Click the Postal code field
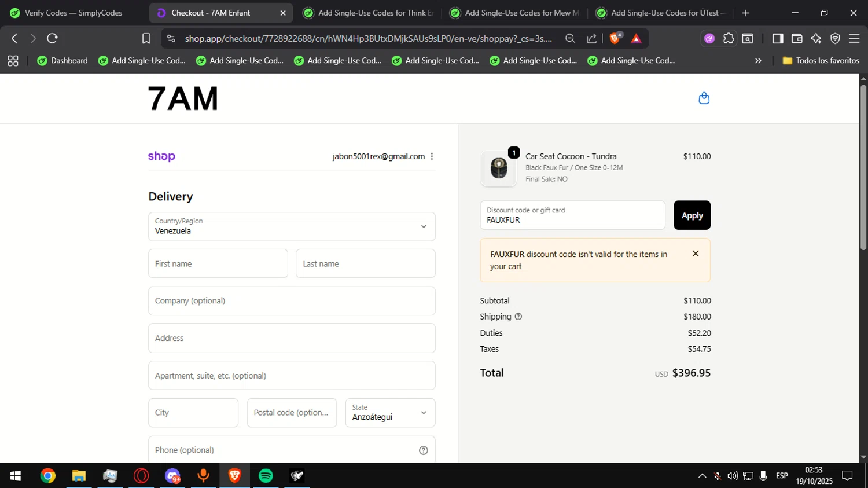Screen dimensions: 868x488 (x=292, y=413)
